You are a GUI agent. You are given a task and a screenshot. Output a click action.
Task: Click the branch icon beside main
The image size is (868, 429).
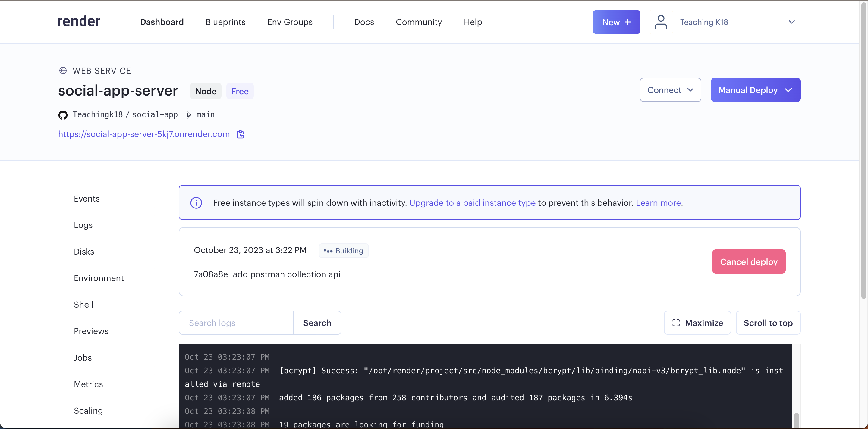(x=189, y=115)
